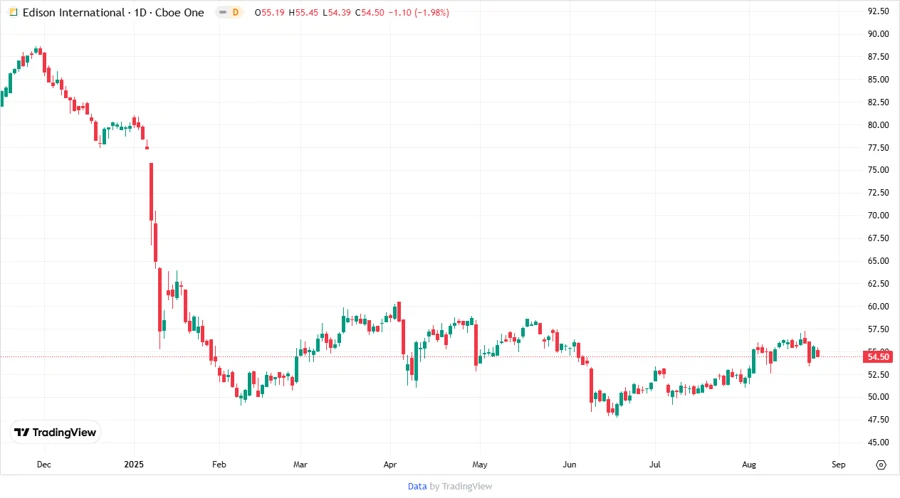Click the 45.00 price axis label
Screen dimensions: 900x498
click(878, 442)
